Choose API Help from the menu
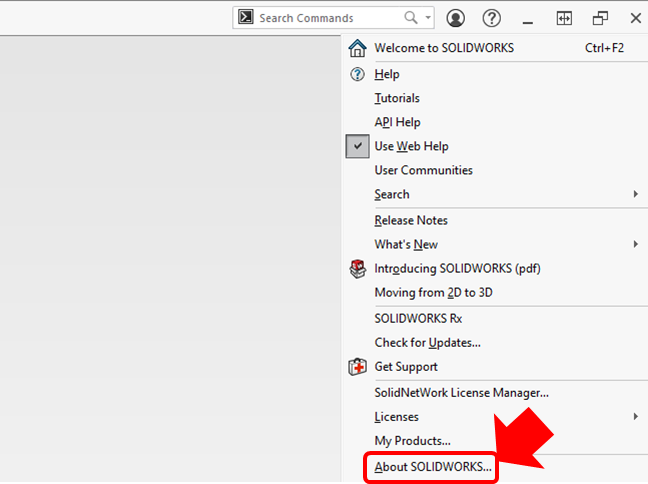The width and height of the screenshot is (648, 484). tap(397, 122)
